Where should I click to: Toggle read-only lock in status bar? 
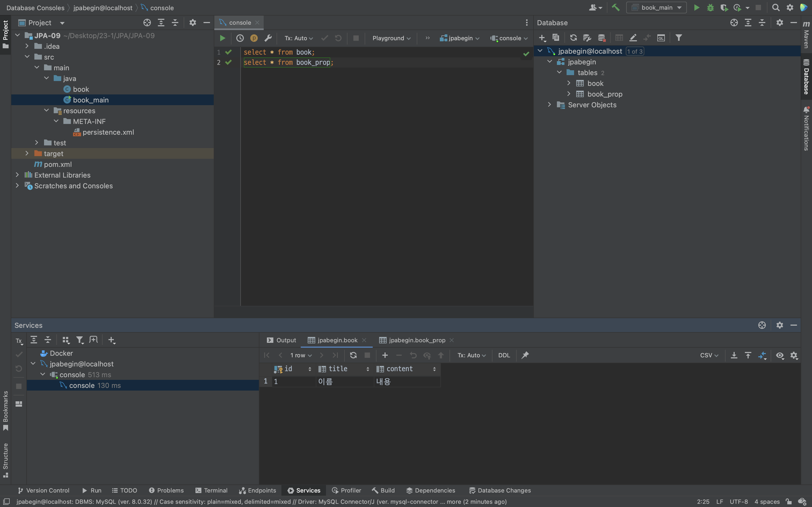pyautogui.click(x=789, y=502)
